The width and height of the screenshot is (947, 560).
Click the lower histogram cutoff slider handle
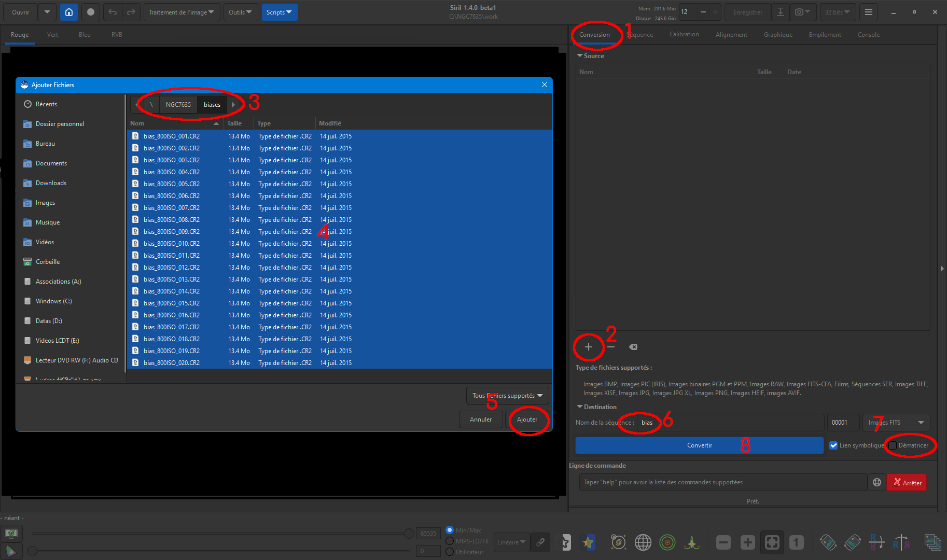(32, 551)
